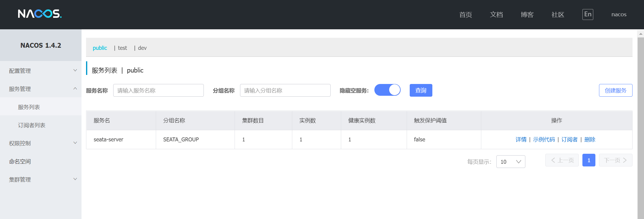Select the public namespace tab
The width and height of the screenshot is (644, 219).
tap(100, 48)
